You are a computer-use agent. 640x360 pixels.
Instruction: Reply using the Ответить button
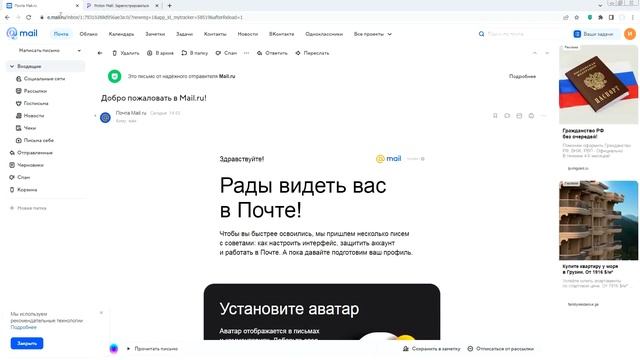click(x=272, y=53)
